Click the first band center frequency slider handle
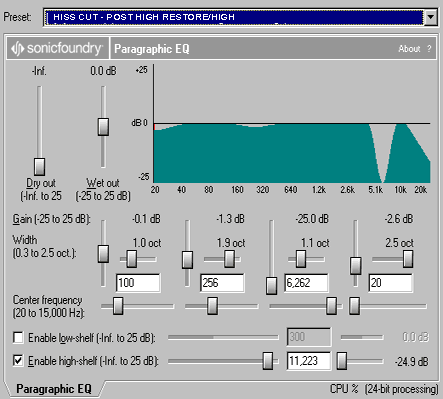 pyautogui.click(x=118, y=306)
